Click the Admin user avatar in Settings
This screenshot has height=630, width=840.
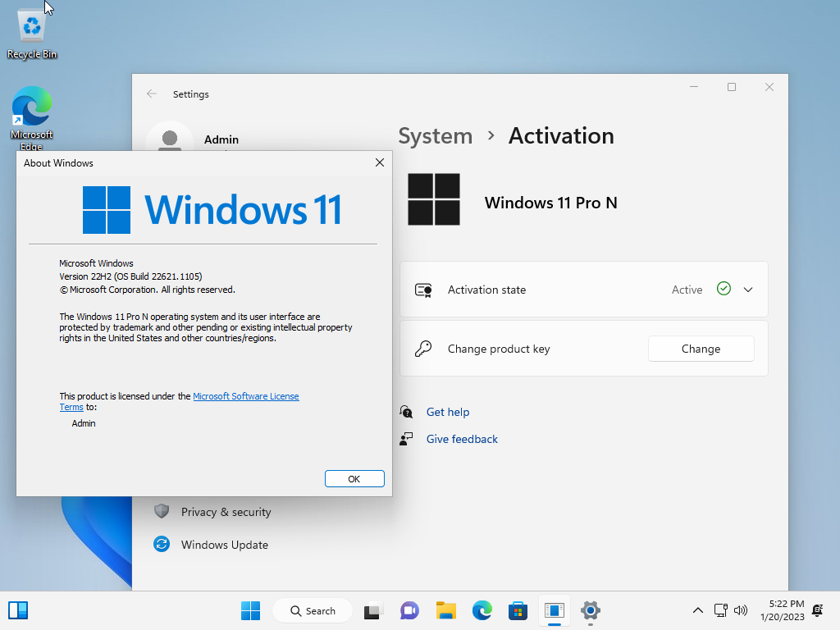170,138
